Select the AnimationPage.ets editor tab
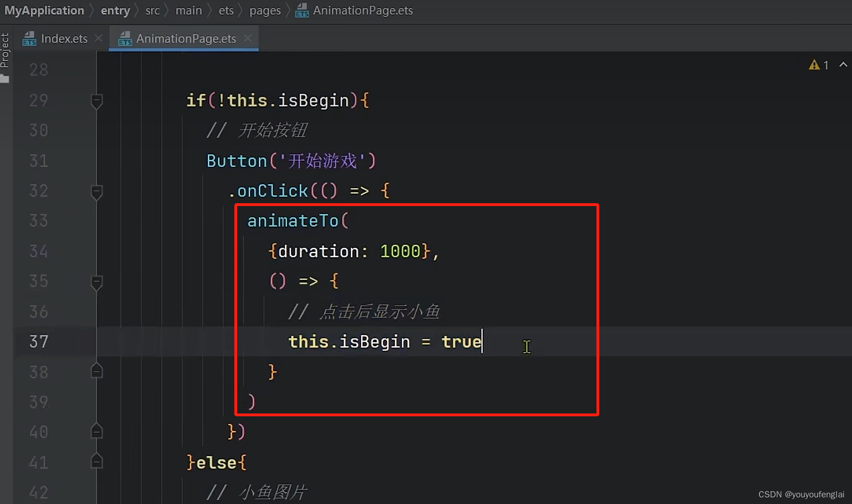Image resolution: width=852 pixels, height=504 pixels. click(184, 39)
